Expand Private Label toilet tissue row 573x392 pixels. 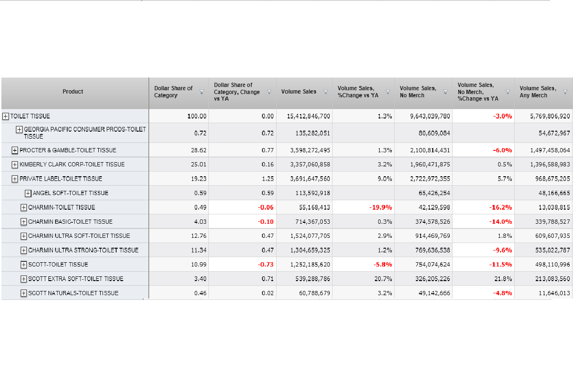tap(15, 179)
